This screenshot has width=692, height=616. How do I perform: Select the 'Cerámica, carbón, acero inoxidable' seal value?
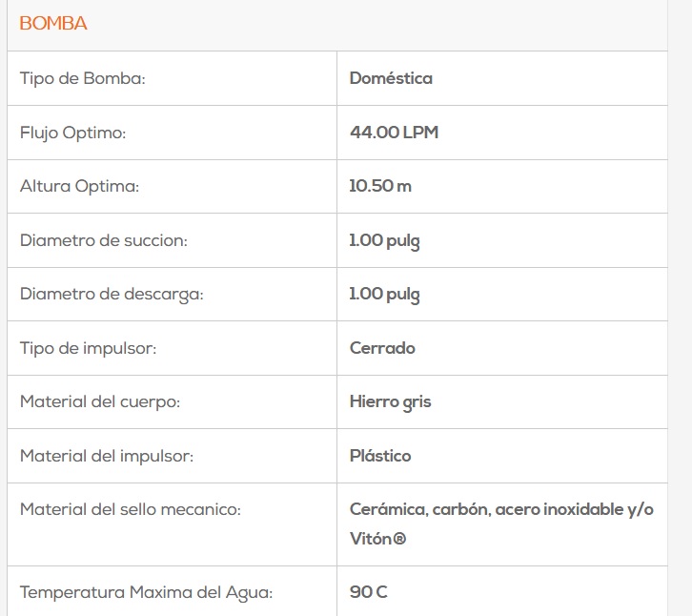point(501,509)
